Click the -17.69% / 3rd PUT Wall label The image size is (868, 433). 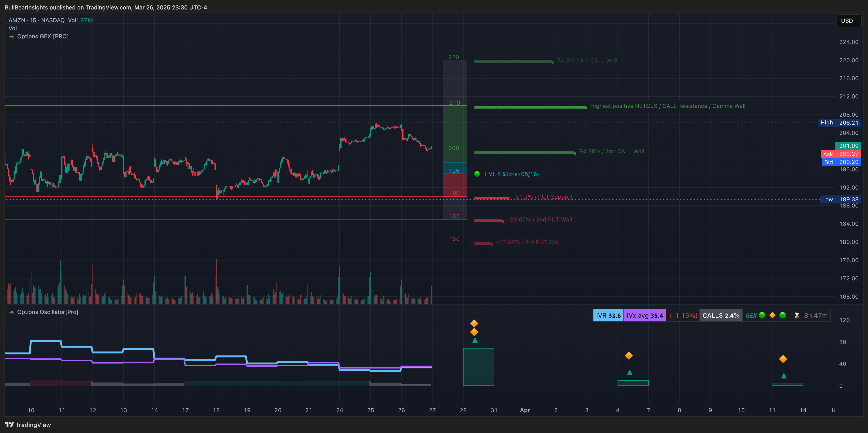click(x=528, y=242)
